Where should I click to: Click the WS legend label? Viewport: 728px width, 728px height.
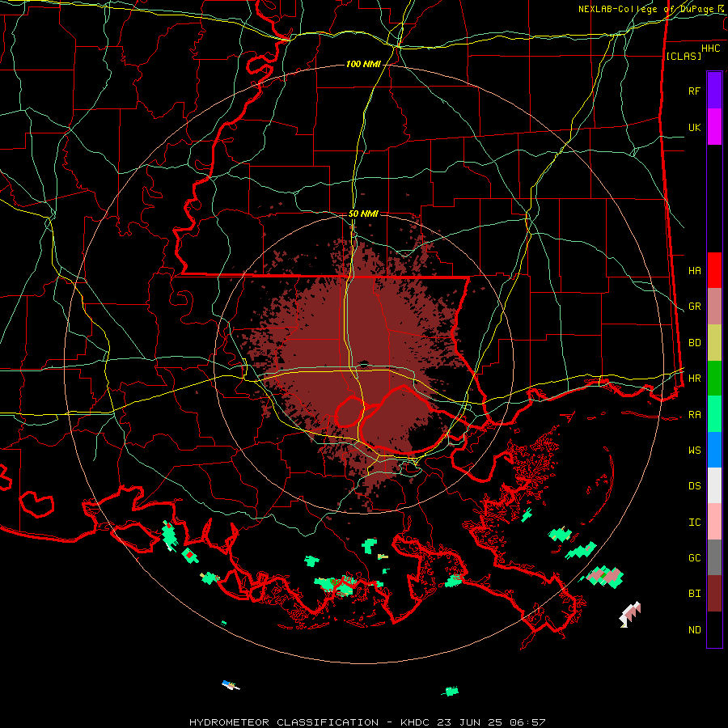click(x=694, y=451)
